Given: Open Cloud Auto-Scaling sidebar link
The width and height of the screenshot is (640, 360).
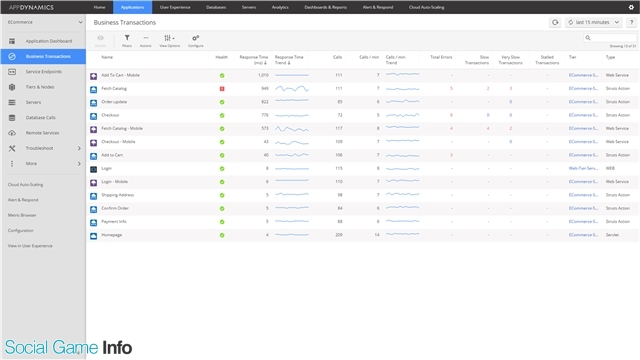Looking at the screenshot, I should click(x=25, y=184).
